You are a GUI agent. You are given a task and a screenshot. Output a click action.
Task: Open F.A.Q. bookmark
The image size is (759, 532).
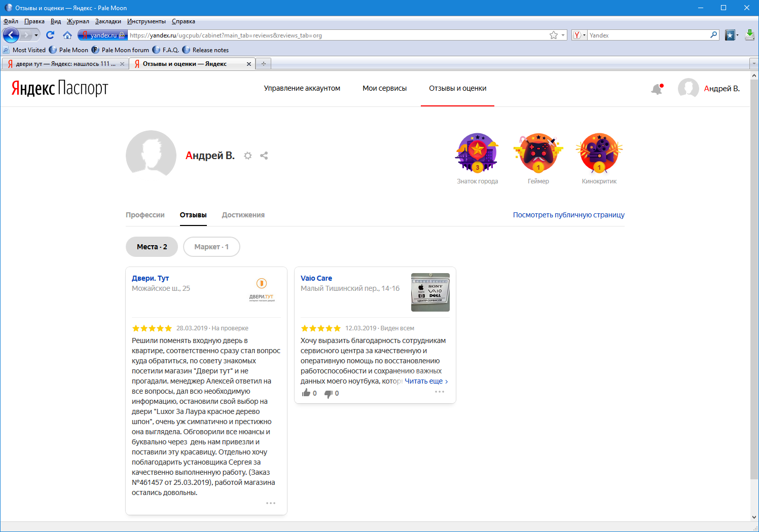pyautogui.click(x=166, y=50)
